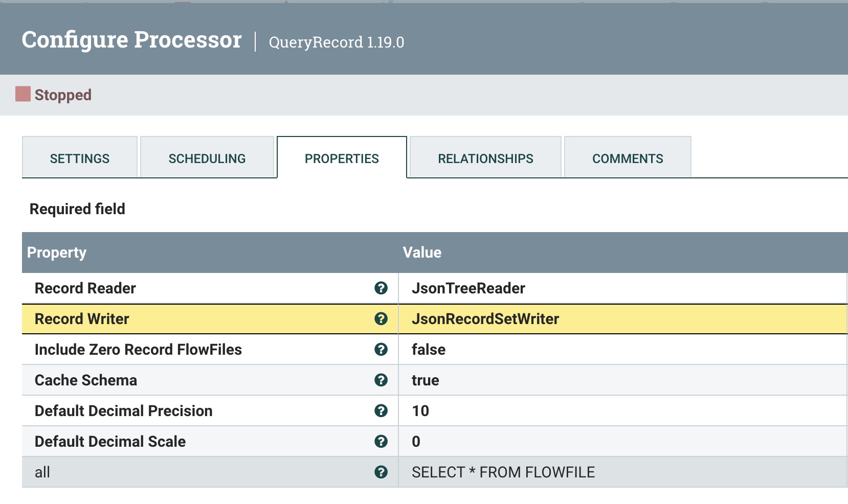Screen dimensions: 848x504
Task: Open help for Default Decimal Scale
Action: click(x=380, y=441)
